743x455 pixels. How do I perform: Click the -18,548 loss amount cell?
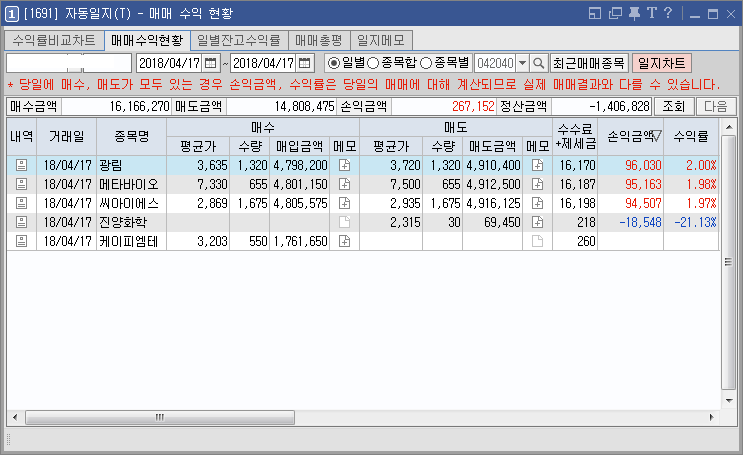point(631,222)
